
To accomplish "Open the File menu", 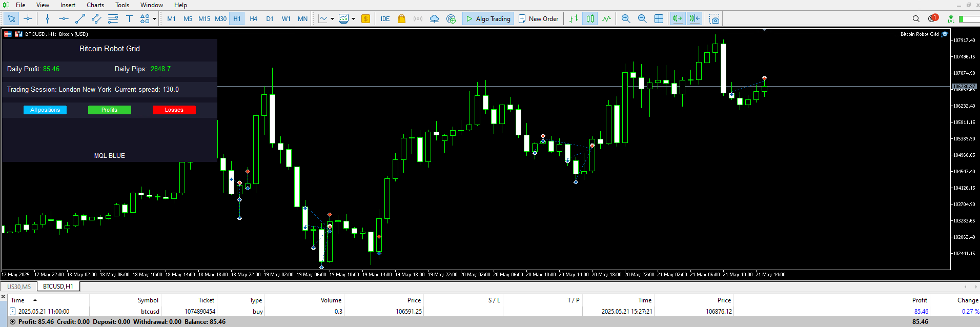I will (21, 5).
